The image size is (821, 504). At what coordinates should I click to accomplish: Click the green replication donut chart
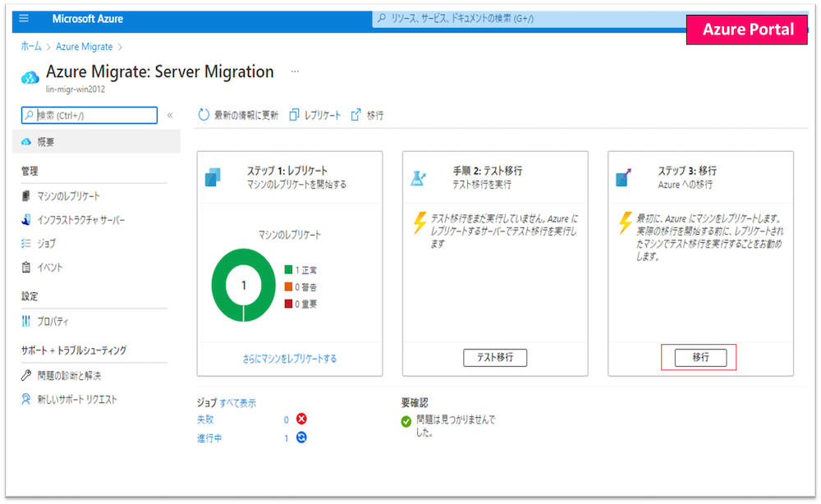pyautogui.click(x=244, y=285)
